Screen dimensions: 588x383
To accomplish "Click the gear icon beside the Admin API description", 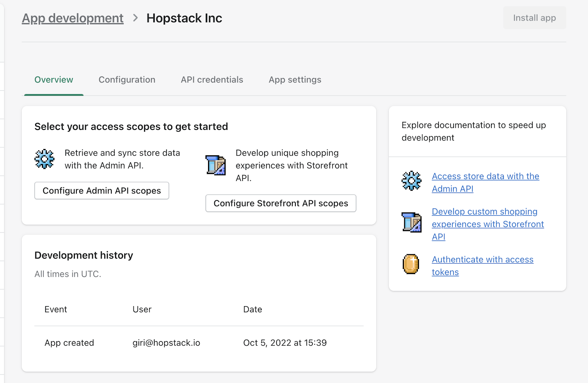I will (44, 159).
